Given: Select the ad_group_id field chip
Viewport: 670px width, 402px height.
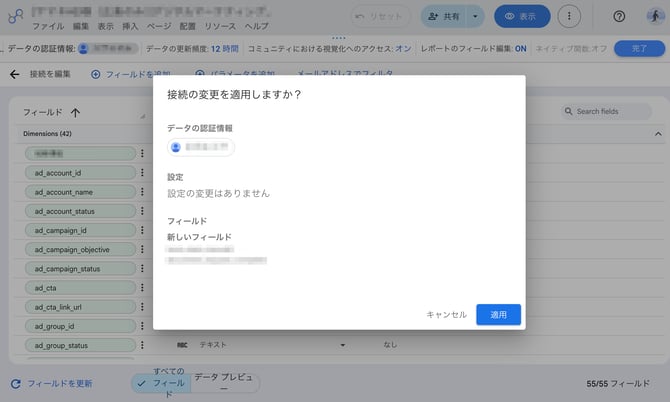Looking at the screenshot, I should tap(80, 326).
